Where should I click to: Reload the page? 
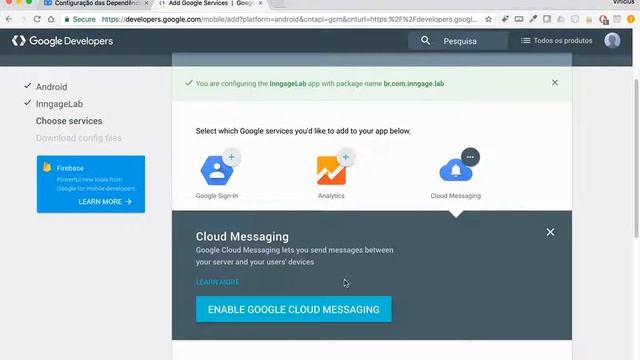click(x=37, y=19)
